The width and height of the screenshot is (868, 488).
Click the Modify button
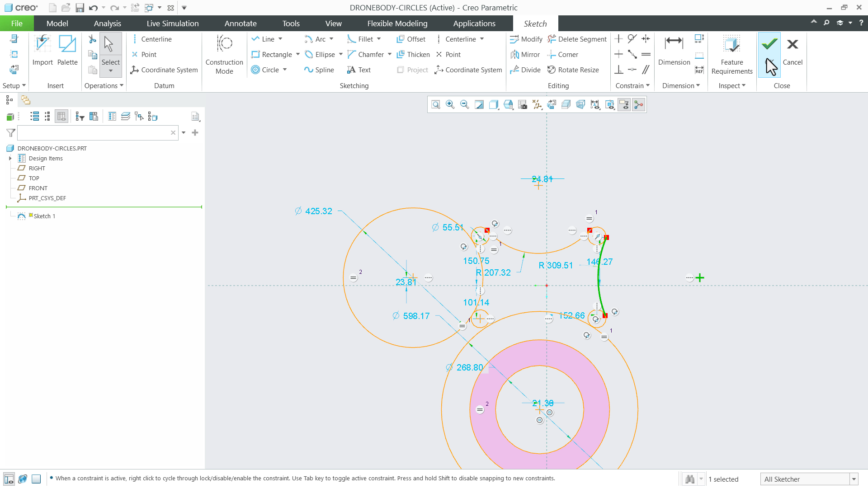(526, 39)
